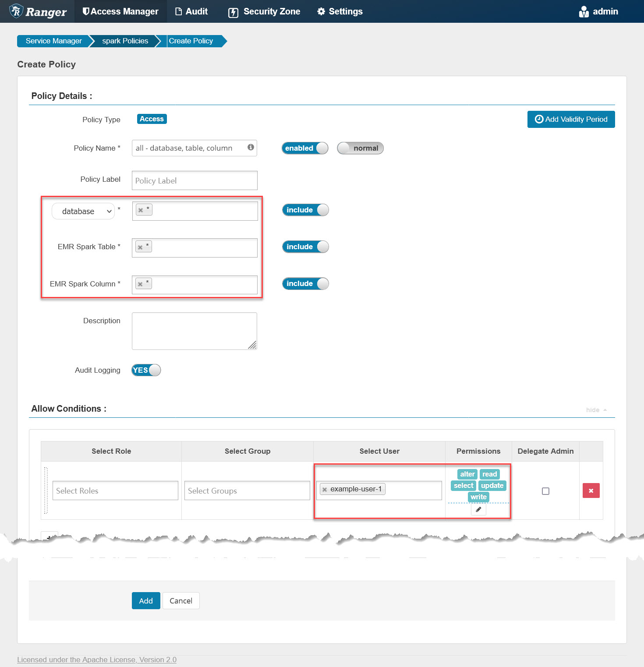Collapse Allow Conditions with hide
The width and height of the screenshot is (644, 667).
(x=596, y=410)
